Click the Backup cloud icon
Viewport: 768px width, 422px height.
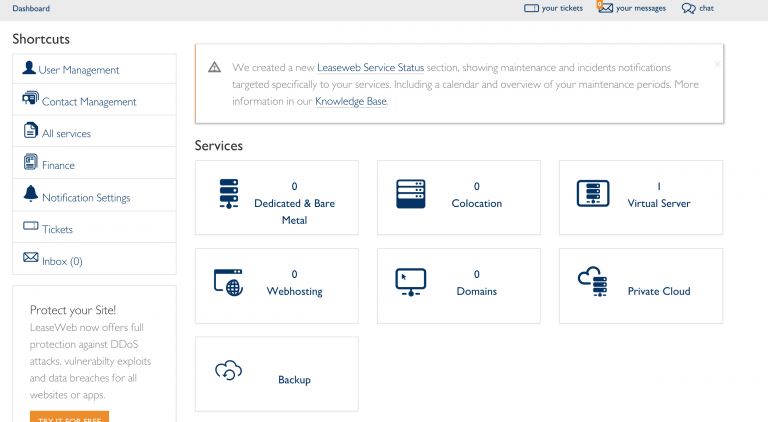pos(229,371)
